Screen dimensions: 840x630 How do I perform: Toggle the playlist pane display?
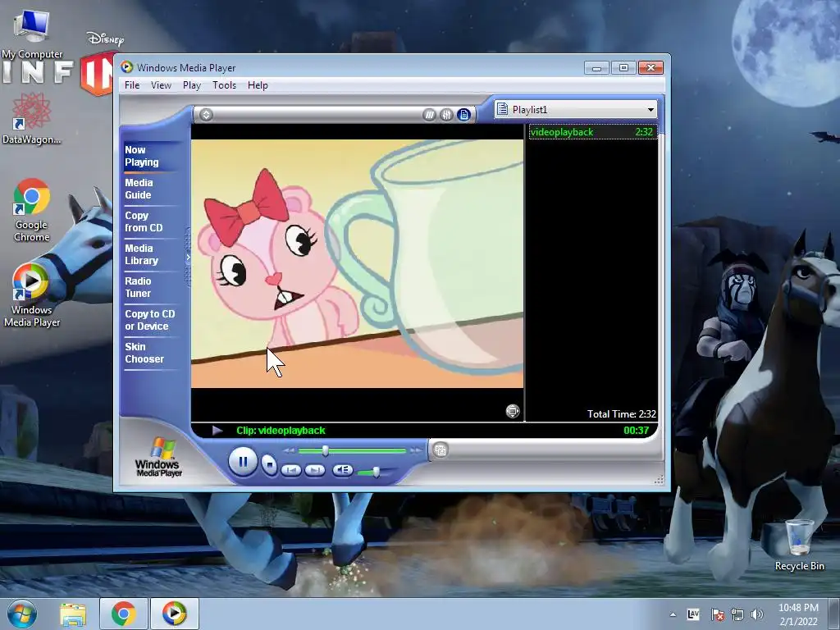coord(464,115)
